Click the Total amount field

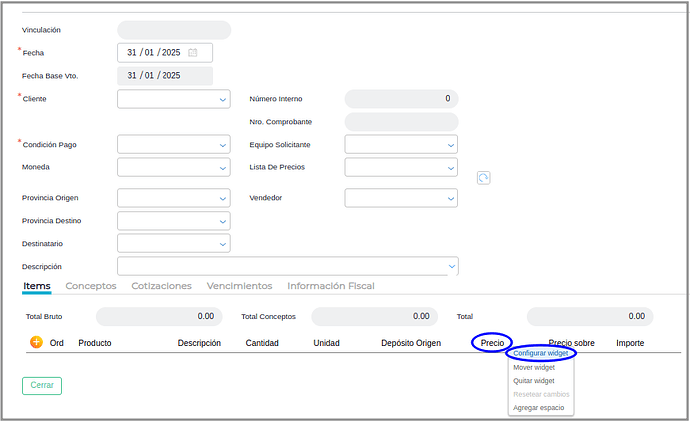tap(590, 316)
